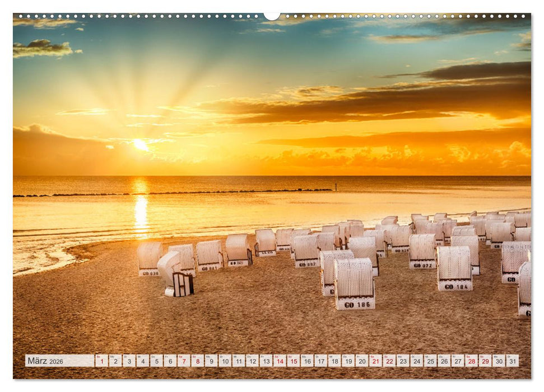
Task: Select the midweek date 18 cell
Action: point(334,361)
